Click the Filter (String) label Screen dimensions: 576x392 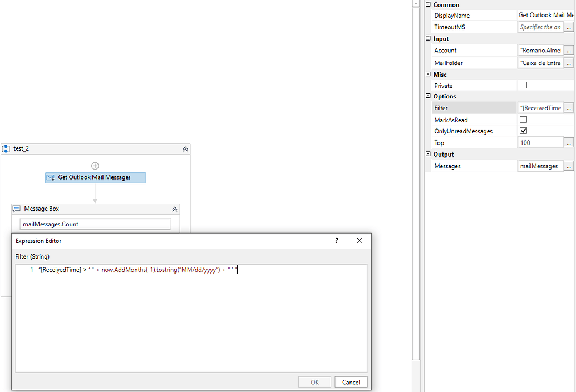click(32, 256)
